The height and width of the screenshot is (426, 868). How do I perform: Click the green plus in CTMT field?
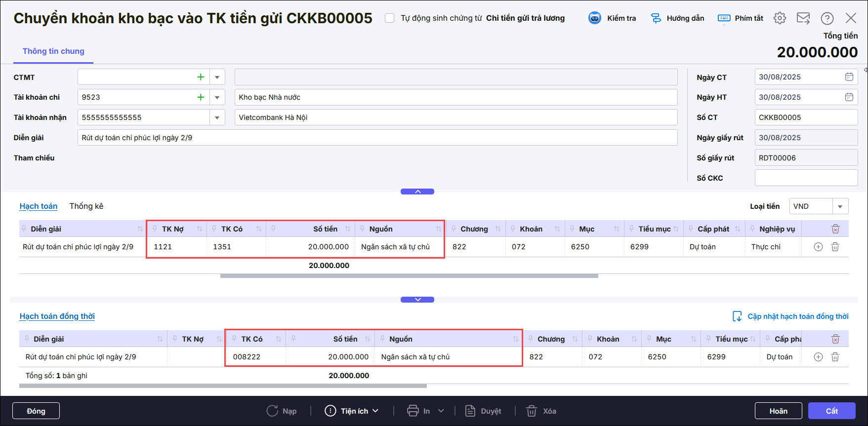tap(201, 77)
